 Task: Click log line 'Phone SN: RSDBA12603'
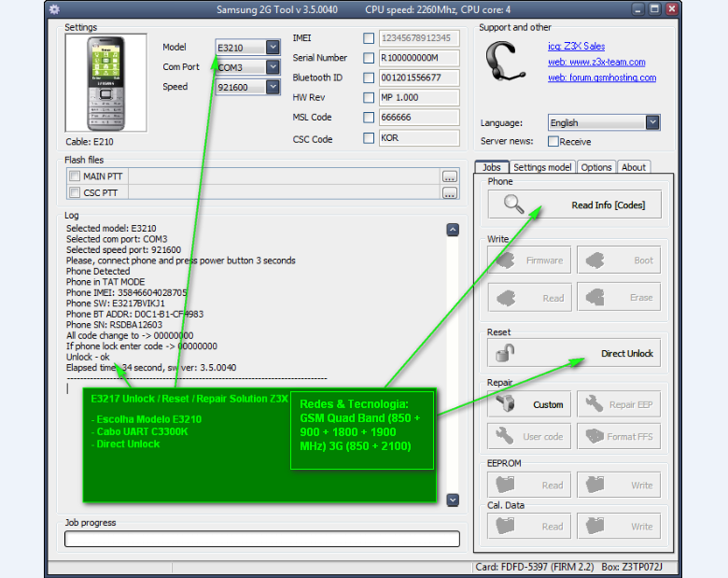coord(114,325)
